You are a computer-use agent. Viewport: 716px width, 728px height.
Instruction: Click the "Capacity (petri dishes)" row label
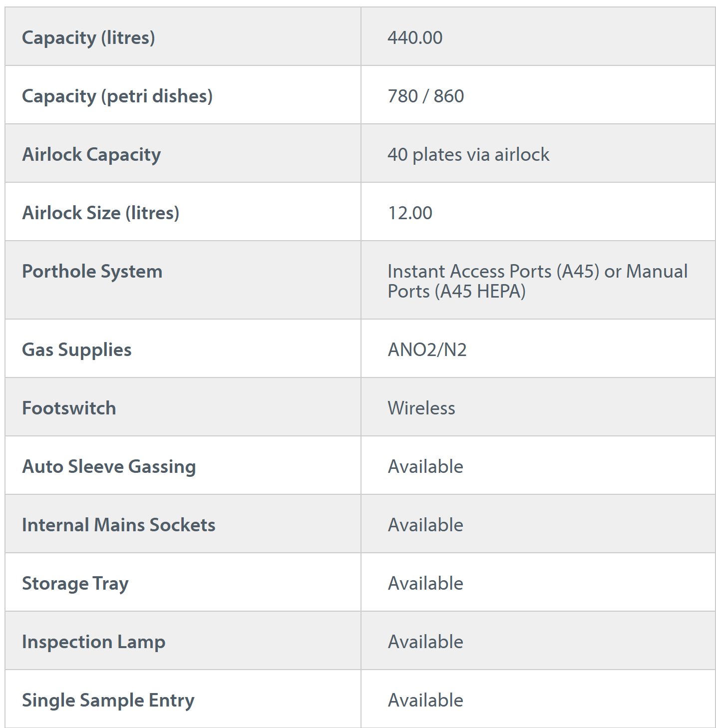pos(117,96)
